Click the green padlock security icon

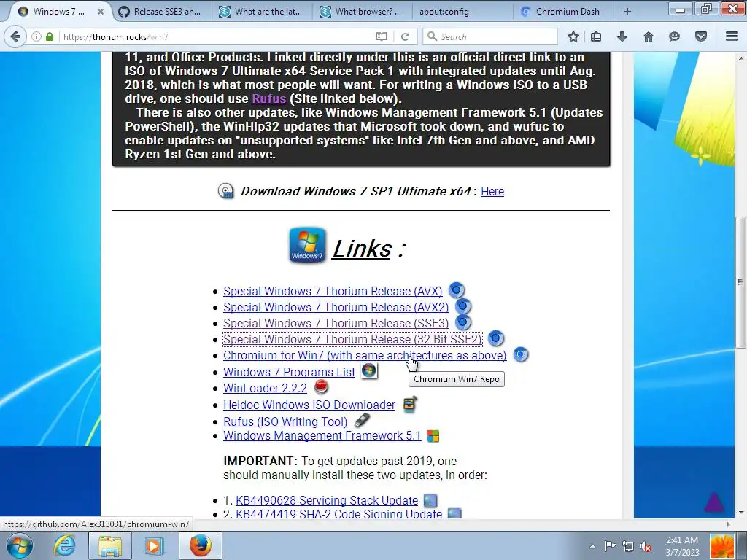pos(50,36)
